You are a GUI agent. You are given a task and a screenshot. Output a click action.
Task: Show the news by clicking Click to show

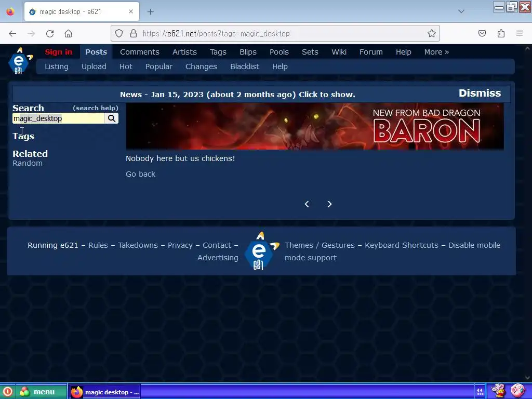[327, 95]
